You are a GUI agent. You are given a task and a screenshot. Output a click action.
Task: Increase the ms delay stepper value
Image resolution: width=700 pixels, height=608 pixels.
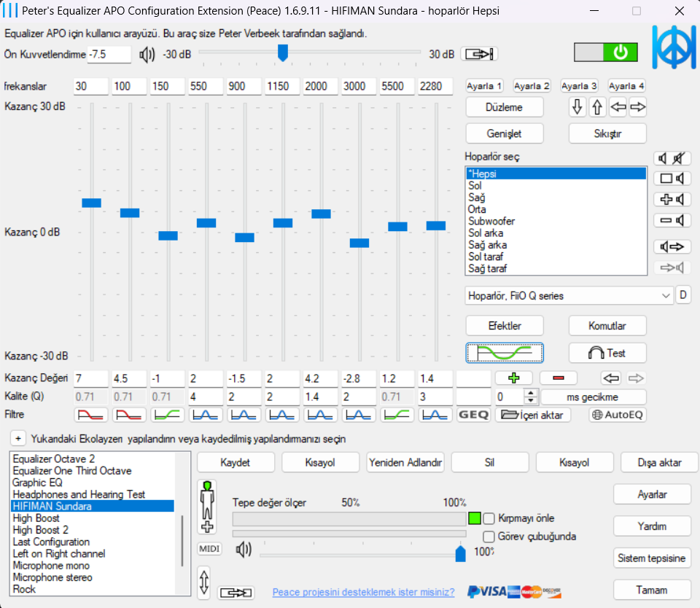pos(531,393)
